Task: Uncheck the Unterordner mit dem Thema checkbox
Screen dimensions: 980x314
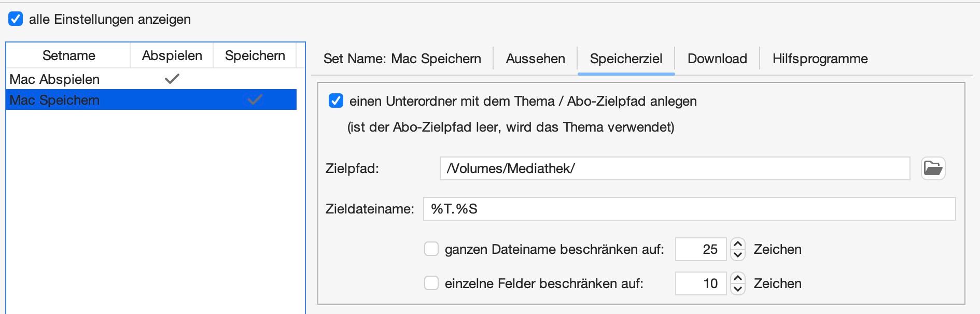Action: point(336,101)
